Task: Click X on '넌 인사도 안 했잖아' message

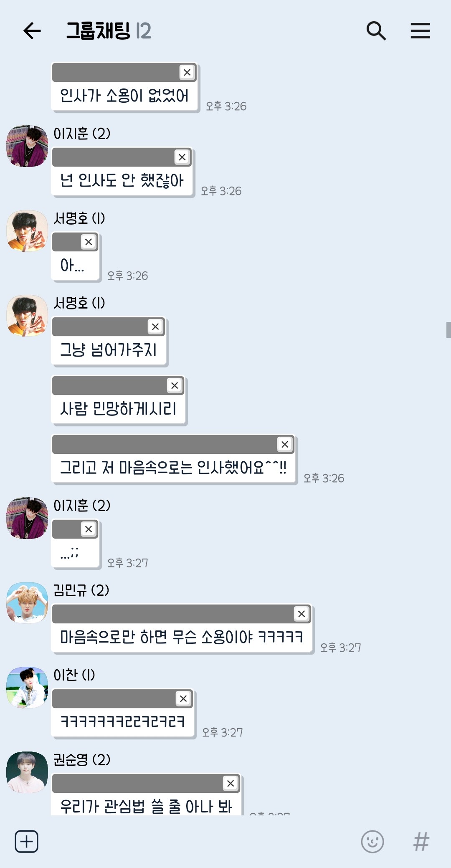Action: [x=182, y=157]
